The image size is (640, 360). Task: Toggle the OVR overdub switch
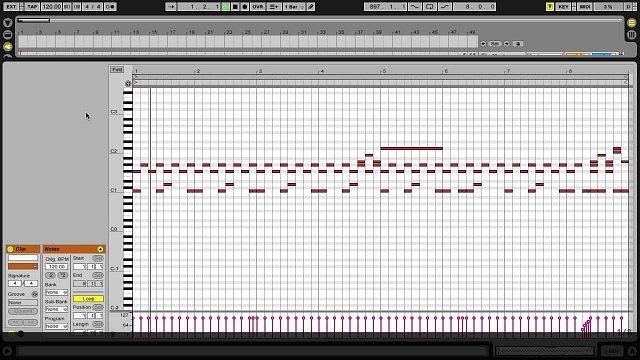tap(258, 7)
